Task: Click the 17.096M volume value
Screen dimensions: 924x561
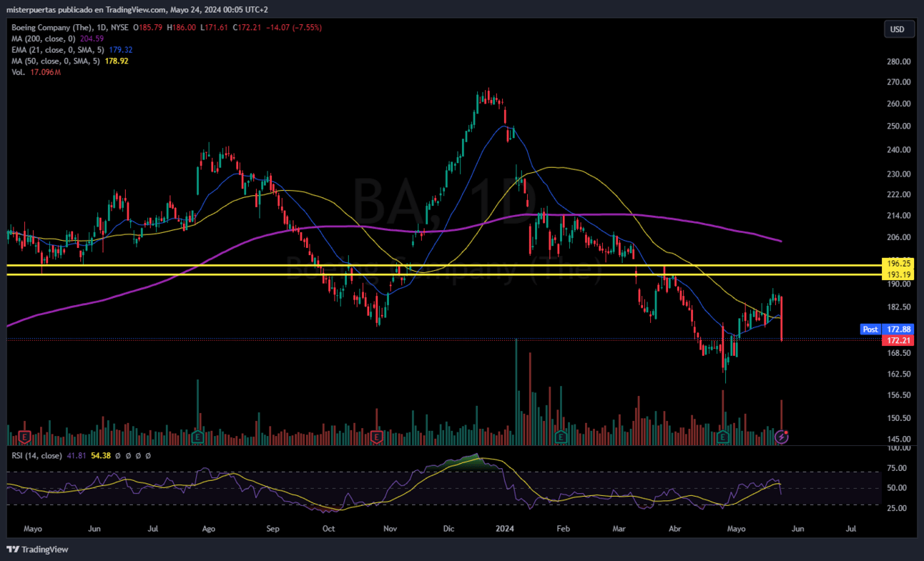Action: [44, 73]
